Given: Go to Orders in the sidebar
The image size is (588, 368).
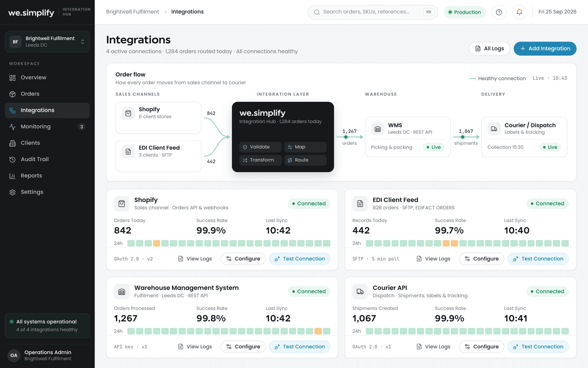Looking at the screenshot, I should tap(47, 94).
